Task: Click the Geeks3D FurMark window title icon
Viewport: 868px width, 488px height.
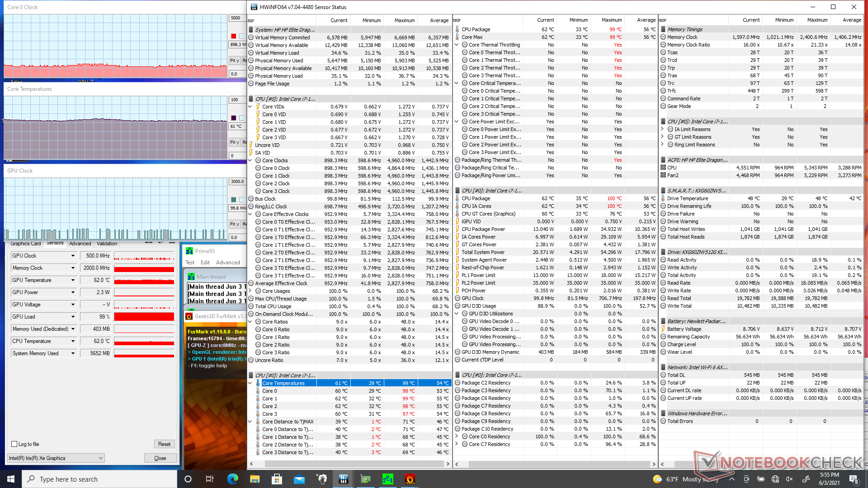Action: tap(189, 316)
